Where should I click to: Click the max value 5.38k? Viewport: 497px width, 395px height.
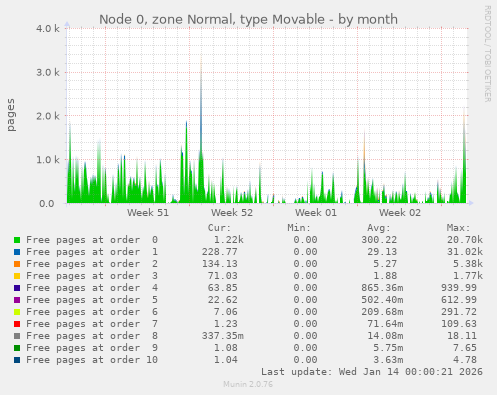(468, 264)
